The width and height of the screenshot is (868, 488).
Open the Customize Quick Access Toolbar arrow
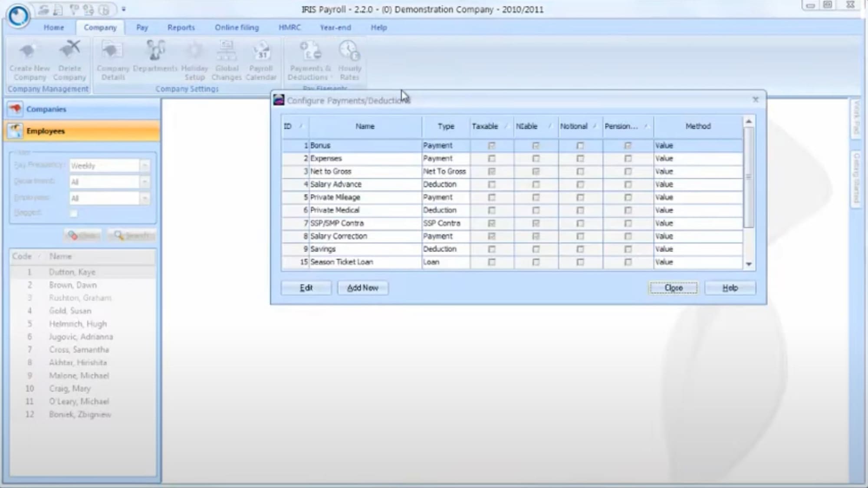[124, 9]
